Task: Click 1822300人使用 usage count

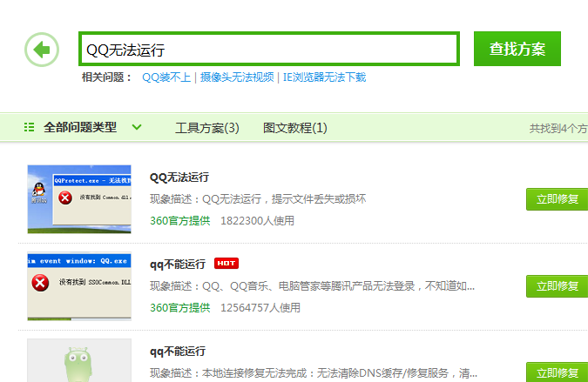Action: [x=257, y=221]
